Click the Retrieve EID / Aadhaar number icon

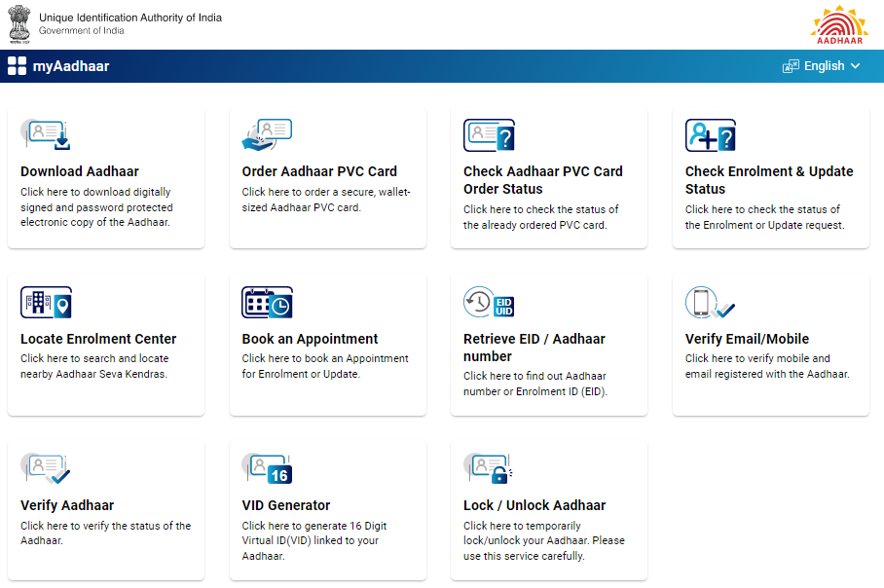(489, 302)
